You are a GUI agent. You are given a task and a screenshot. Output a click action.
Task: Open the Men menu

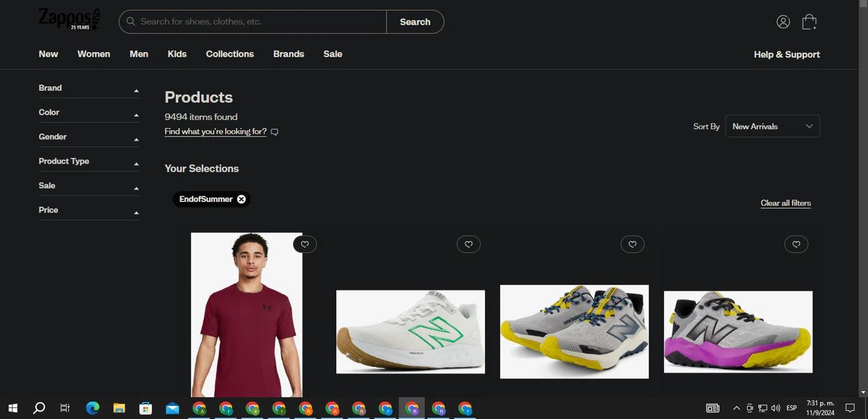[139, 54]
